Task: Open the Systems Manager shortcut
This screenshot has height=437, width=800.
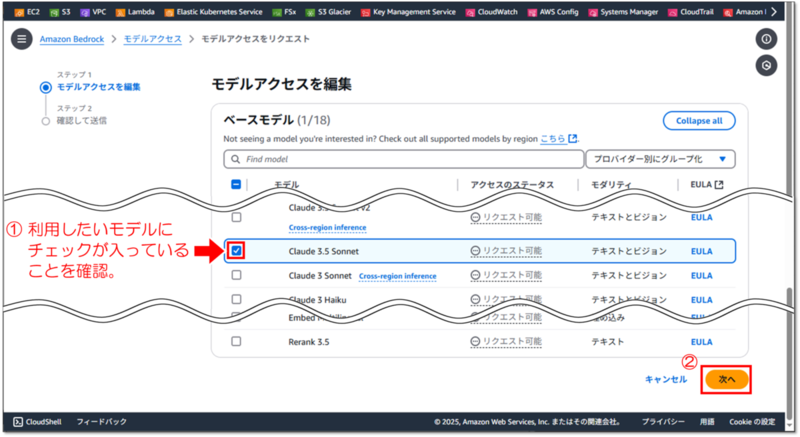Action: coord(623,12)
